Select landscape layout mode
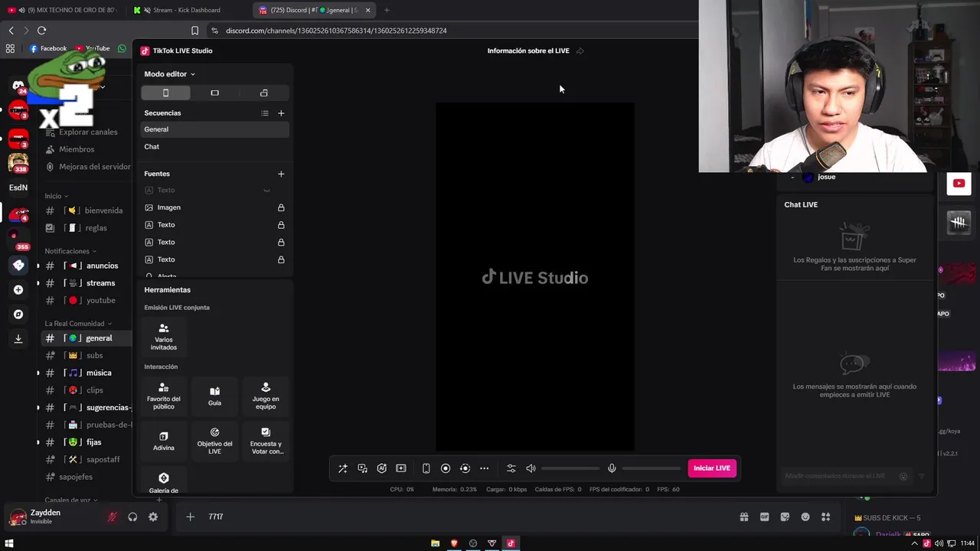Viewport: 980px width, 551px height. [x=214, y=93]
